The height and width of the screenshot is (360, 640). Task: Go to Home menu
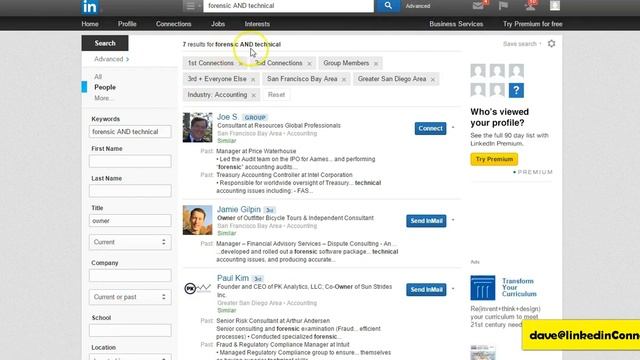click(90, 24)
